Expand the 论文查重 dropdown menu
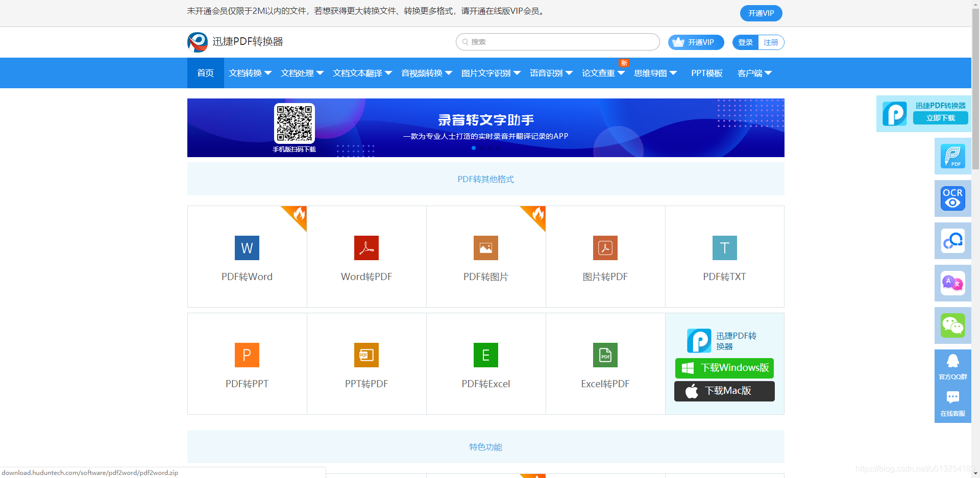The image size is (980, 478). coord(603,73)
